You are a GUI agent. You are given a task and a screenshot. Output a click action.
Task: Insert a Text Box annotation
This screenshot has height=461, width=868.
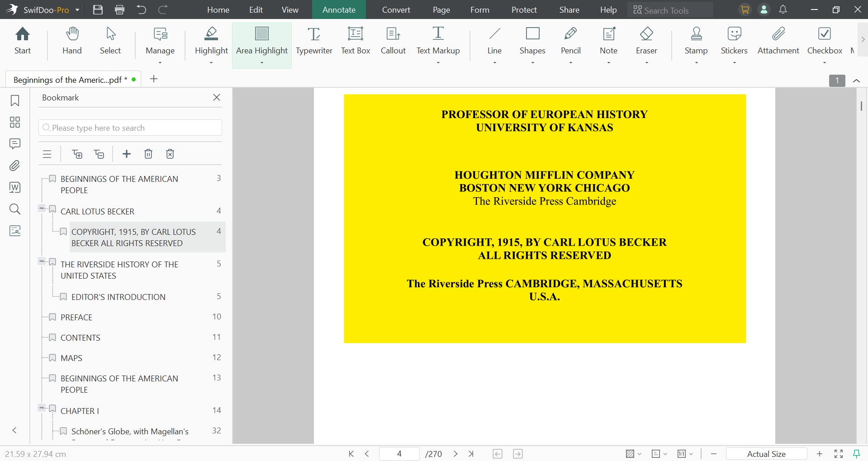pyautogui.click(x=356, y=41)
